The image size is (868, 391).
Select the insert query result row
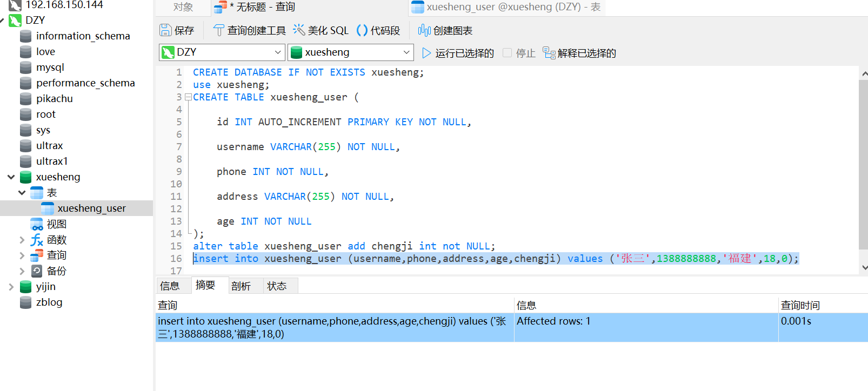point(334,327)
